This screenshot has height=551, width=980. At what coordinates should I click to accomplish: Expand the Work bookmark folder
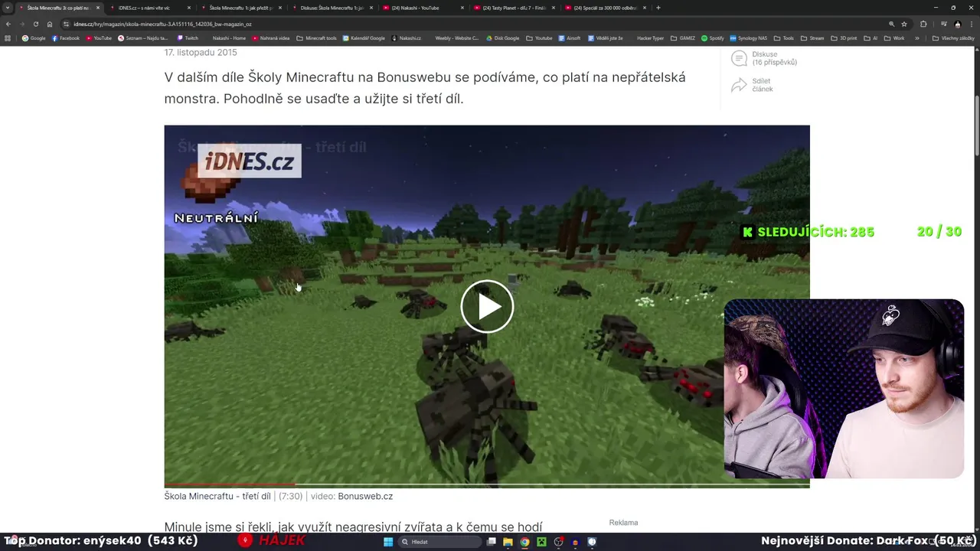point(894,37)
